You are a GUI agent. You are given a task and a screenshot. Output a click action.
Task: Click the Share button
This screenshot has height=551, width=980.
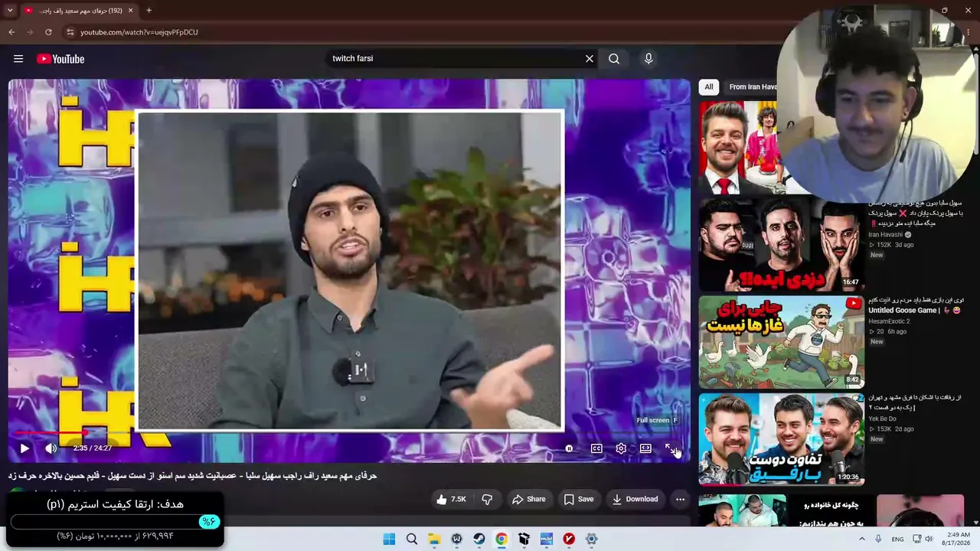click(x=529, y=500)
